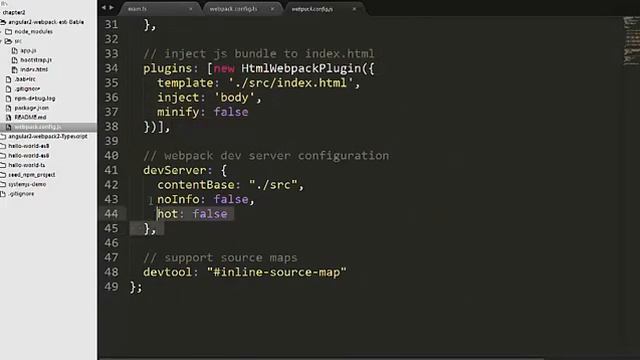
Task: Close the active webpack.config.js tab
Action: [354, 9]
